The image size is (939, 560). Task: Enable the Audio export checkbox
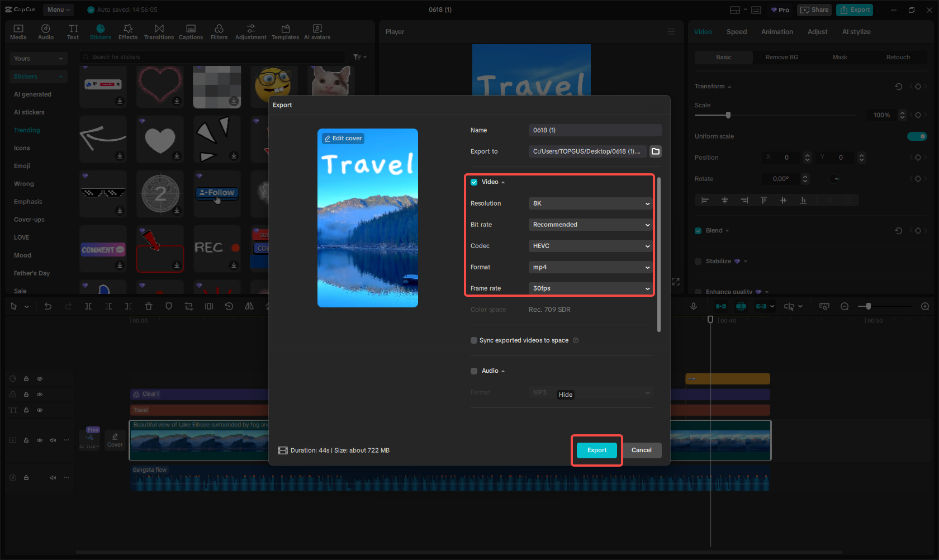tap(474, 371)
